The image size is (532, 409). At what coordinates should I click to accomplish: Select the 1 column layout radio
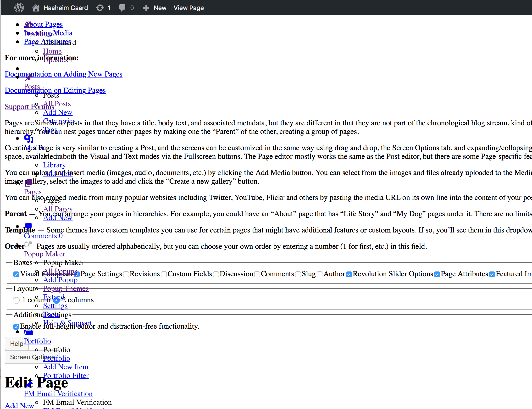(x=16, y=300)
